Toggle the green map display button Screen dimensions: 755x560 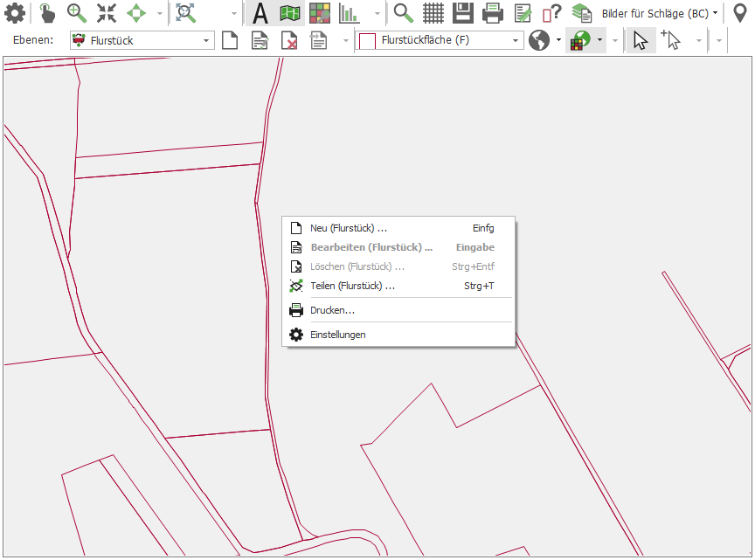pyautogui.click(x=290, y=13)
